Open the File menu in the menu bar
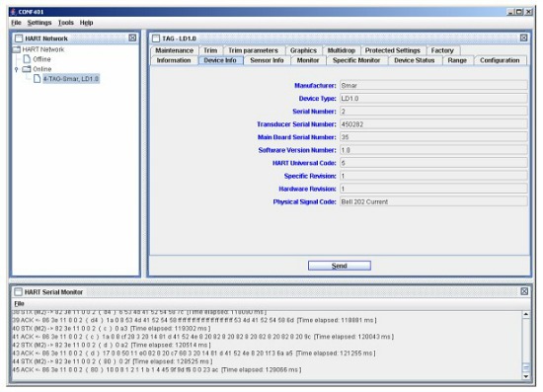Screen dimensions: 543x392 tap(16, 23)
